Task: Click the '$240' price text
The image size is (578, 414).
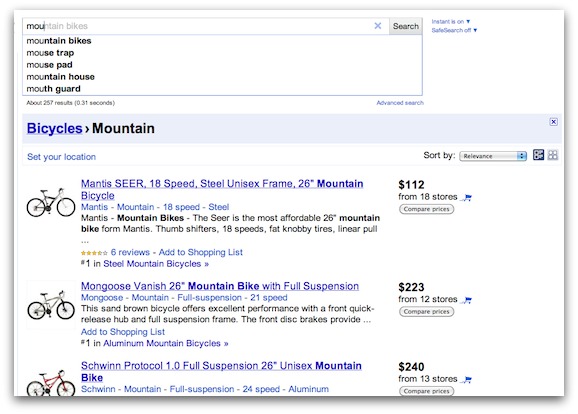Action: click(411, 367)
